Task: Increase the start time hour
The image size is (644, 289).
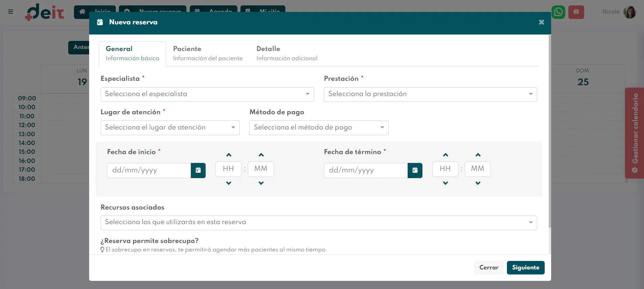Action: 229,155
